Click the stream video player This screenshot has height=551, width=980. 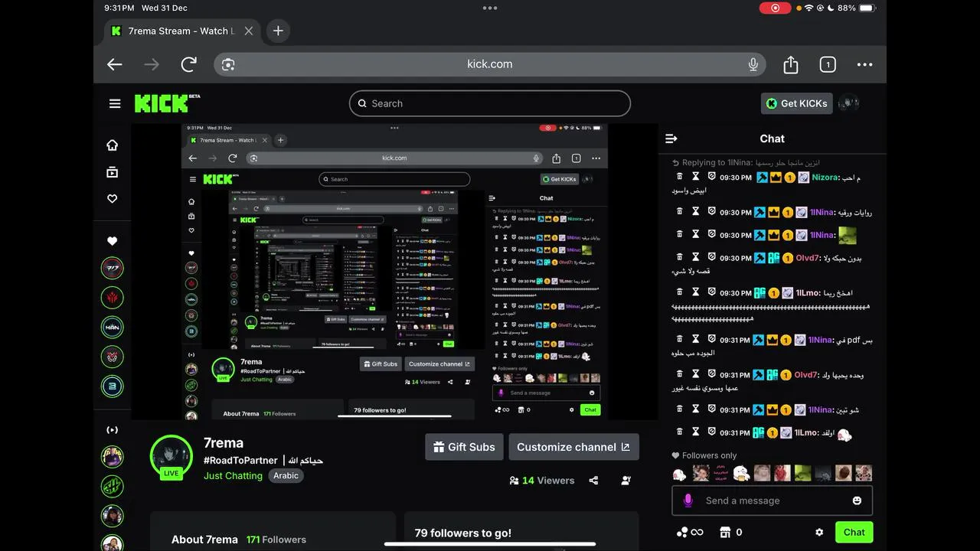[394, 272]
